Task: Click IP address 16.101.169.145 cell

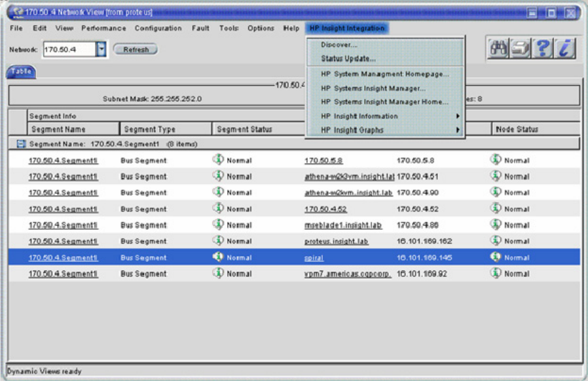Action: [424, 258]
